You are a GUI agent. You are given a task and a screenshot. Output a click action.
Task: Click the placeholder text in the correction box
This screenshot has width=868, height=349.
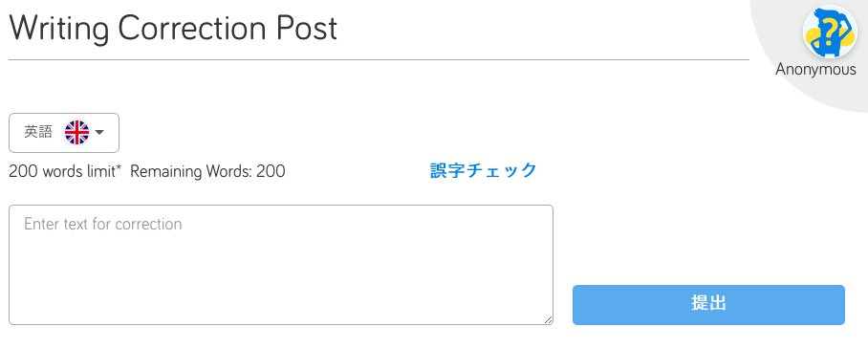pos(103,224)
